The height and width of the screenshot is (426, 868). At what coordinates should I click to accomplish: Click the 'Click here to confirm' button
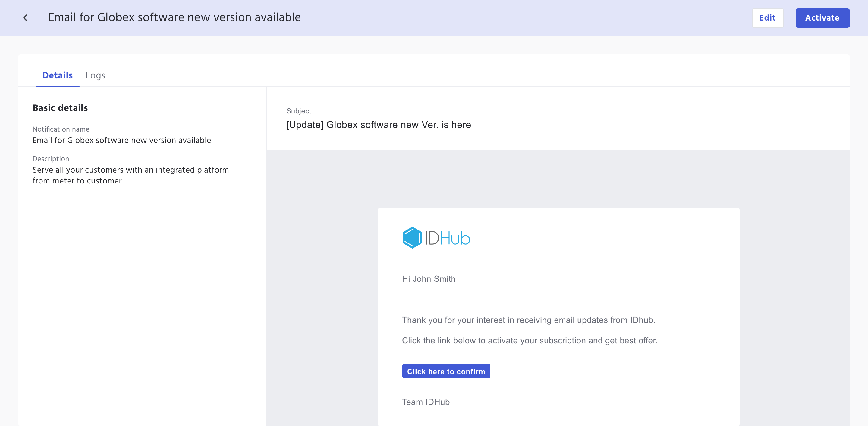446,371
